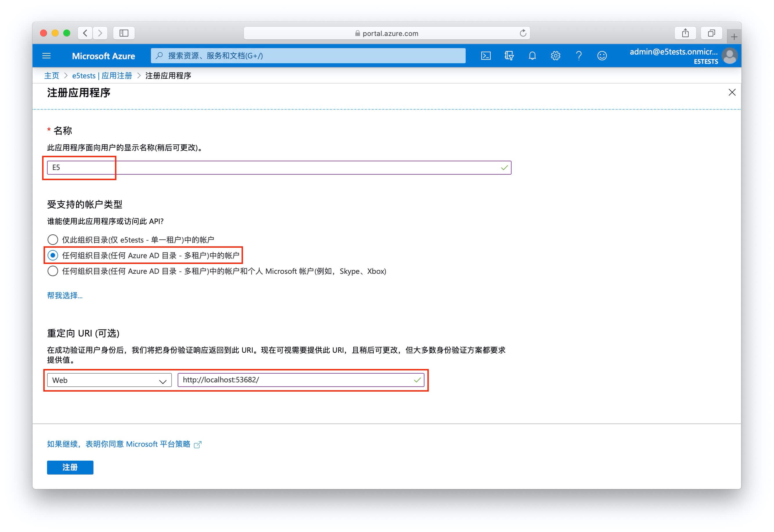Image resolution: width=774 pixels, height=532 pixels.
Task: Open portal settings gear
Action: pyautogui.click(x=555, y=56)
